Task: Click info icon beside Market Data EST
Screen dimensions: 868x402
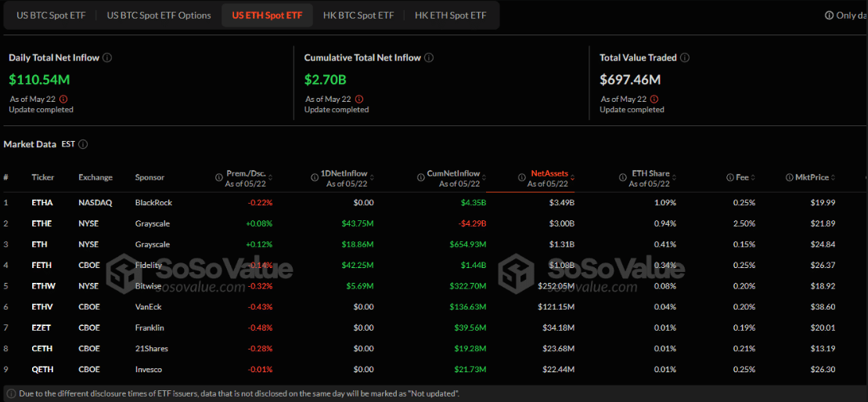Action: coord(83,144)
